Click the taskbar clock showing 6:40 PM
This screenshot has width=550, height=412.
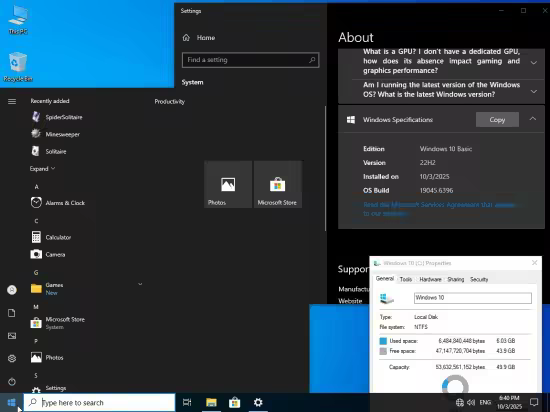click(509, 402)
